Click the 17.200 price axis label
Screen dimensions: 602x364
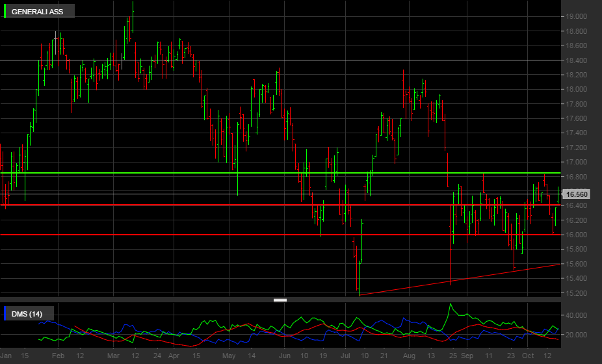[576, 148]
